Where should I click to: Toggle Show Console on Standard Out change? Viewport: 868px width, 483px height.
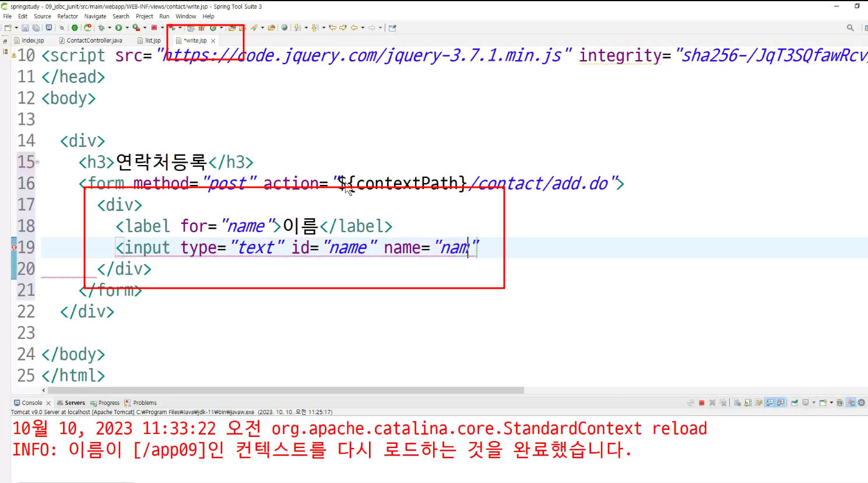click(769, 402)
